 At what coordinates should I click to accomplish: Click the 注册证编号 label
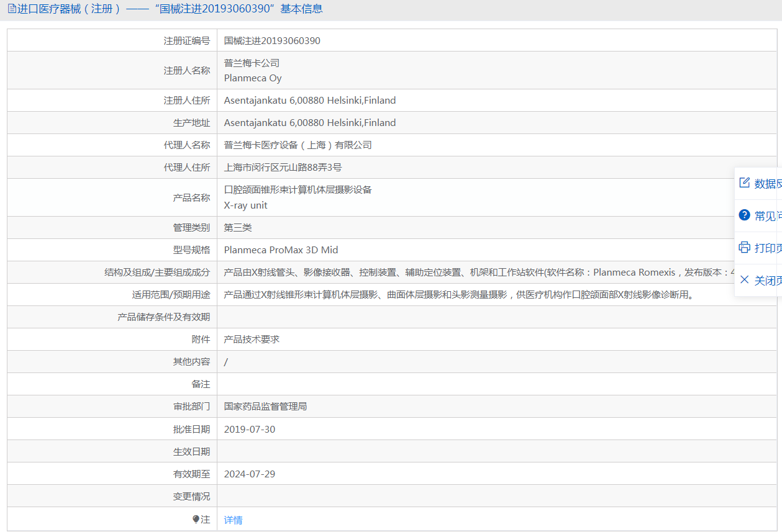pos(187,41)
